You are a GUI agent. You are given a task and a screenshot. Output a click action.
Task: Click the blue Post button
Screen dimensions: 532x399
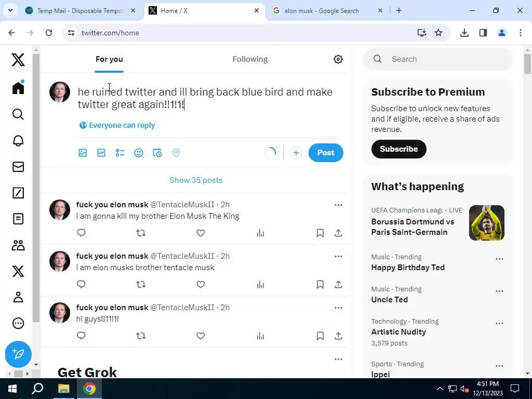pyautogui.click(x=326, y=153)
